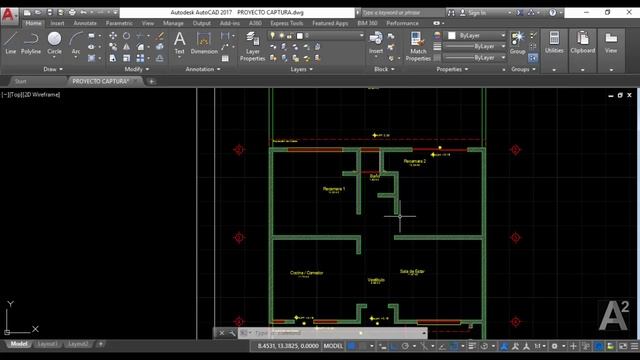This screenshot has width=640, height=360.
Task: Toggle Clean Screen in status bar
Action: click(623, 346)
